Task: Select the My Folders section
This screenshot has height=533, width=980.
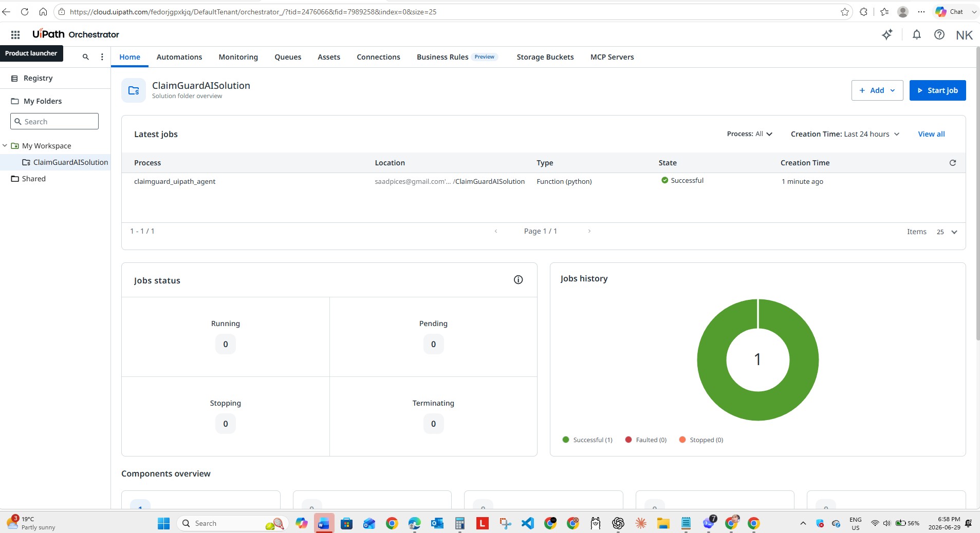Action: tap(43, 101)
